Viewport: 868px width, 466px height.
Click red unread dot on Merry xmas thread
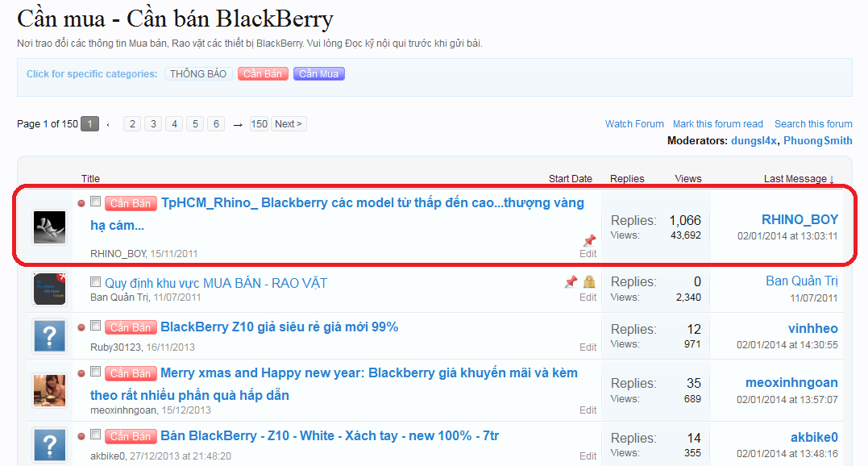[x=81, y=373]
